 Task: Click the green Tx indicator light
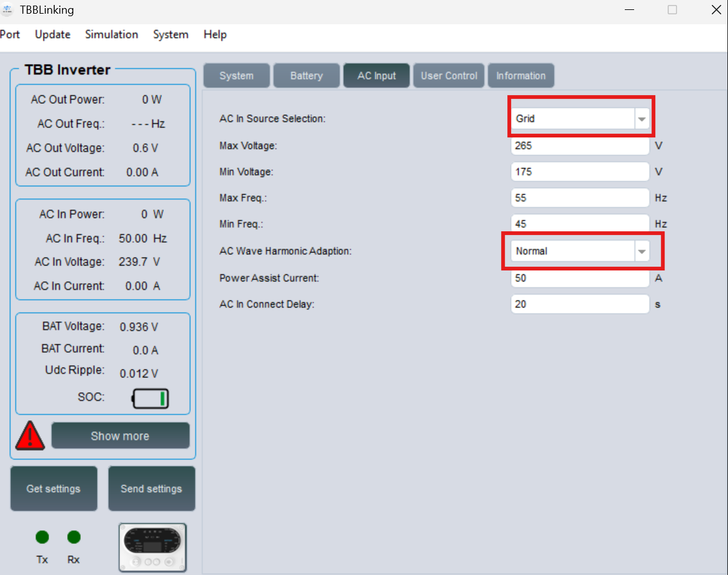[42, 537]
